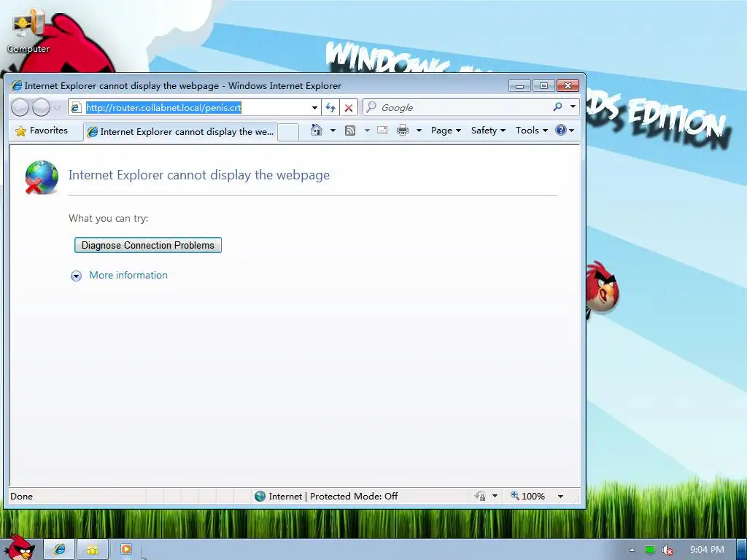Maximize the Internet Explorer window
Screen dimensions: 747x560
point(543,86)
